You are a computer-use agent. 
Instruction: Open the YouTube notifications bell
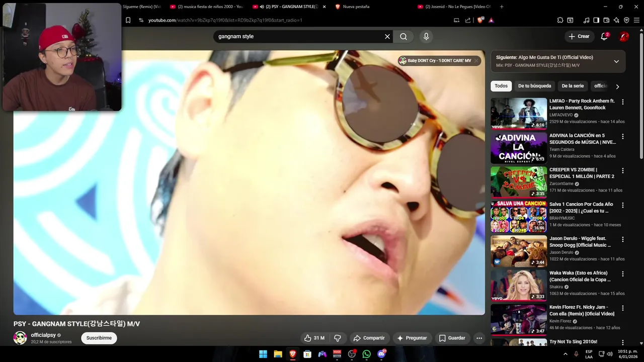(x=605, y=36)
